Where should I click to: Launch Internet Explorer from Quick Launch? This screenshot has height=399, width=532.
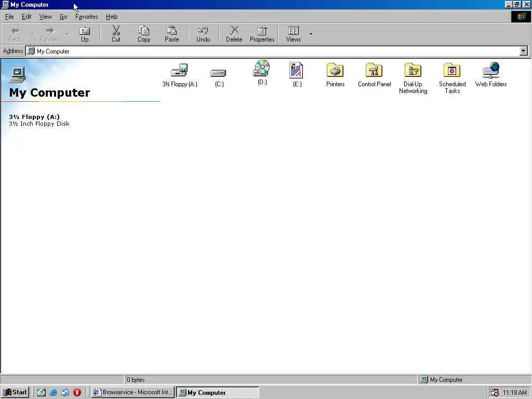tap(54, 393)
